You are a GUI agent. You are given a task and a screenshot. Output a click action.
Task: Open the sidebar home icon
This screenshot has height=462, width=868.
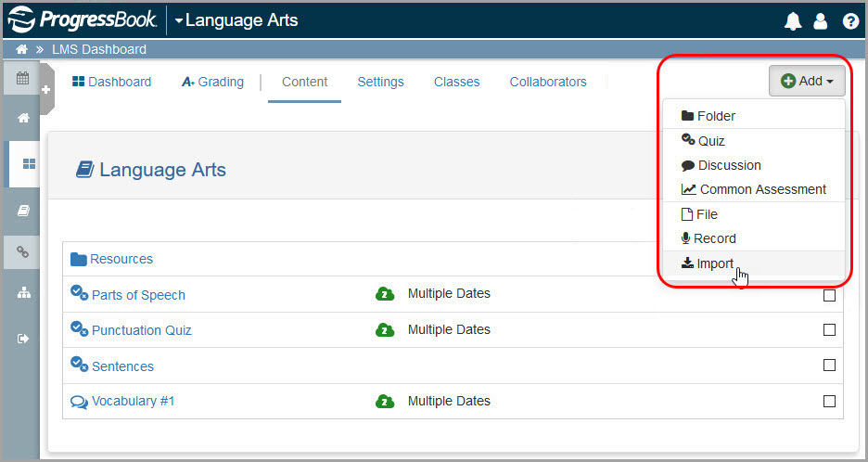coord(23,118)
